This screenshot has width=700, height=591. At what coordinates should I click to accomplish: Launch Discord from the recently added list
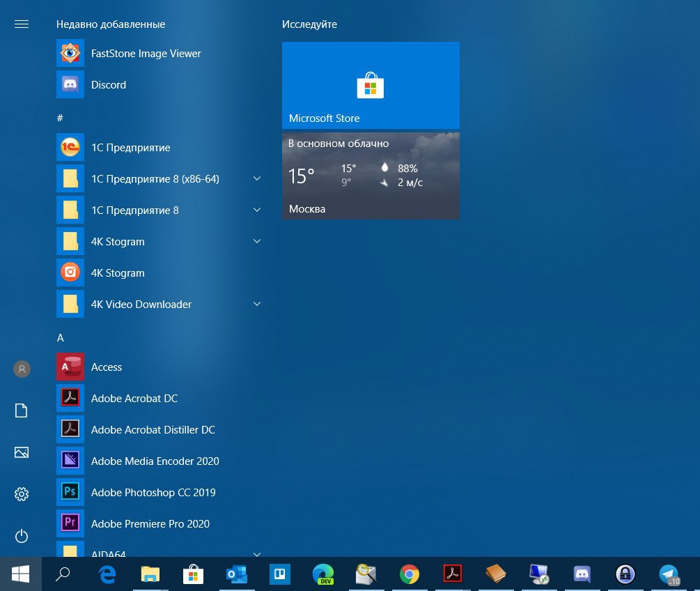pyautogui.click(x=159, y=84)
